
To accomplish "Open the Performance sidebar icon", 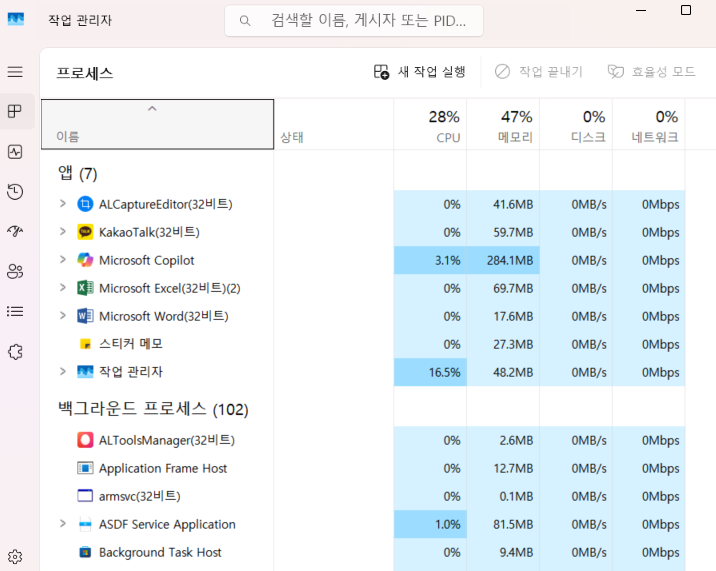I will [x=15, y=152].
